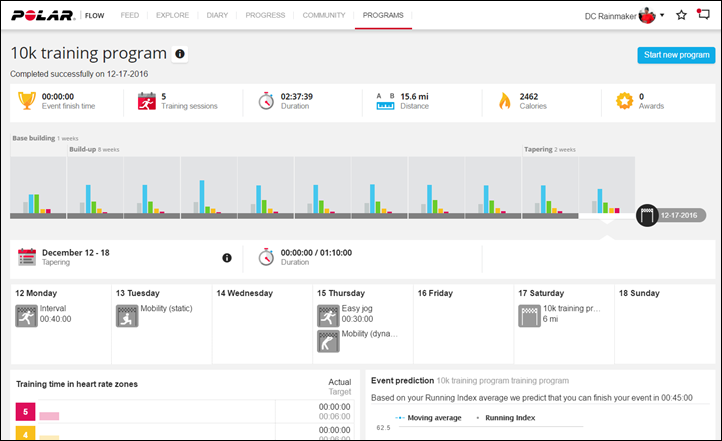Click the Distance A-B ruler icon

pos(385,101)
